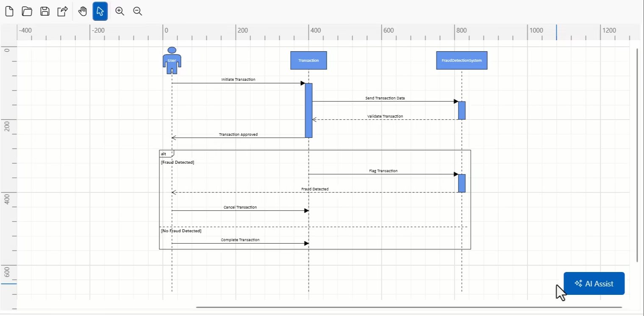Click the Validate Transaction message label
The height and width of the screenshot is (316, 644).
coord(385,116)
